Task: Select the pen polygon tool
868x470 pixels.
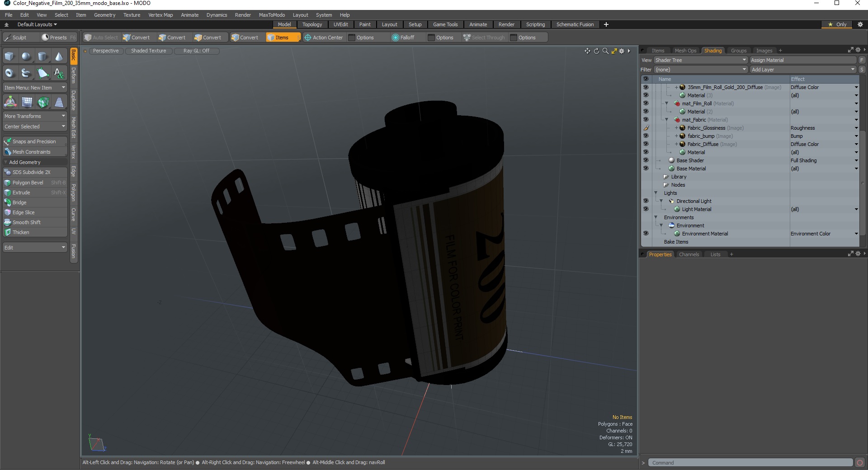Action: click(42, 73)
